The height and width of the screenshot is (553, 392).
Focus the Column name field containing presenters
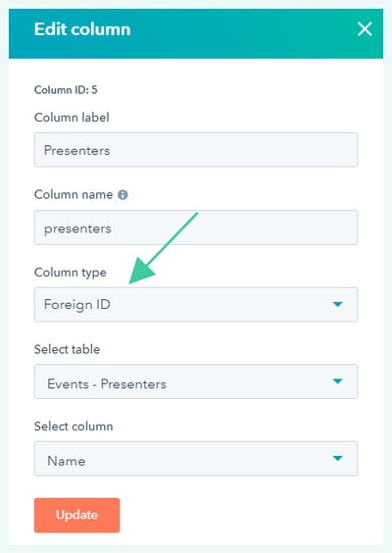point(196,227)
